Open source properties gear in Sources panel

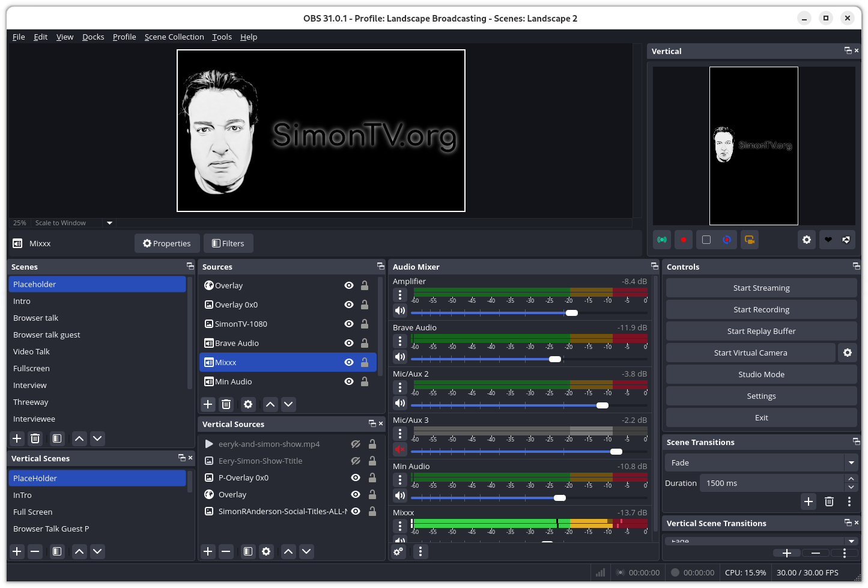point(248,404)
